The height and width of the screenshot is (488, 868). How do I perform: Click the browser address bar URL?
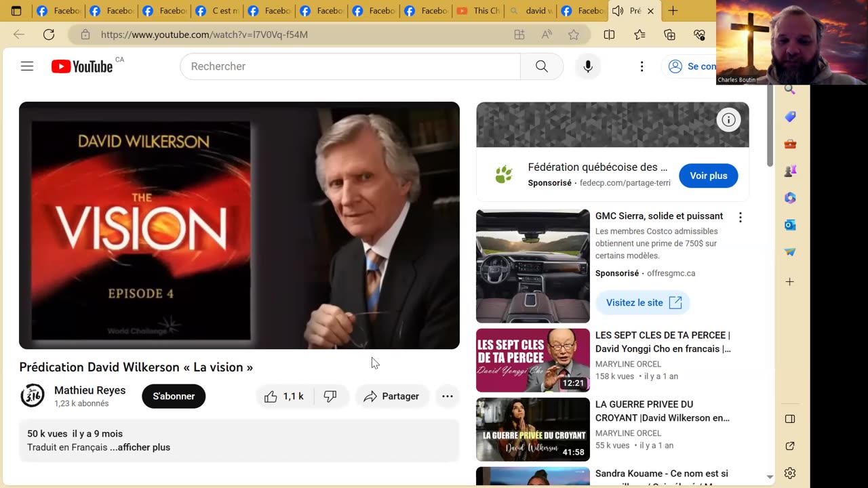pos(204,35)
